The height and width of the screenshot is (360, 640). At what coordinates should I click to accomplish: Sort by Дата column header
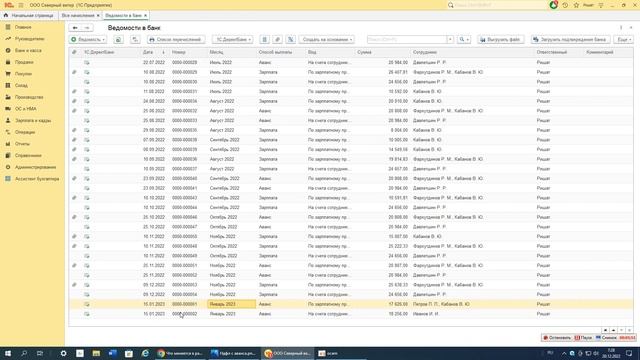pos(148,52)
